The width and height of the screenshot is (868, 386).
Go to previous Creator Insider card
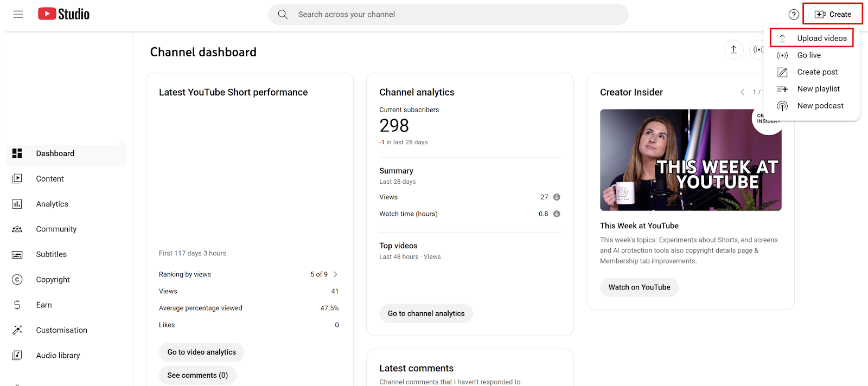point(742,92)
